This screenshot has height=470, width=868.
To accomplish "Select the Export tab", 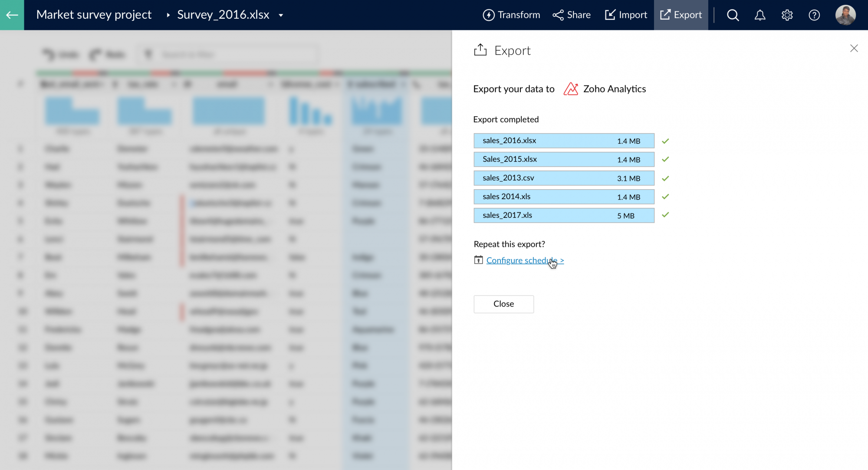I will coord(681,15).
